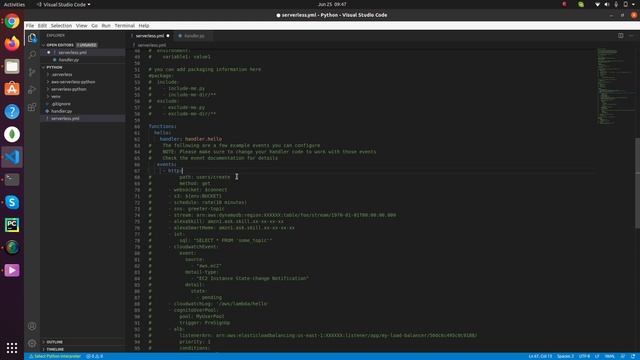The height and width of the screenshot is (360, 640).
Task: Open the Search view in activity bar
Action: click(x=32, y=55)
